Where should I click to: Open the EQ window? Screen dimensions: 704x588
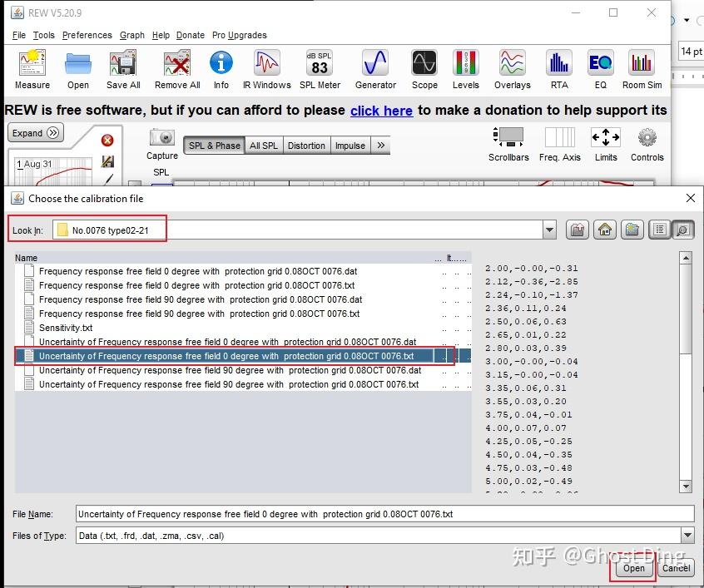(x=600, y=69)
